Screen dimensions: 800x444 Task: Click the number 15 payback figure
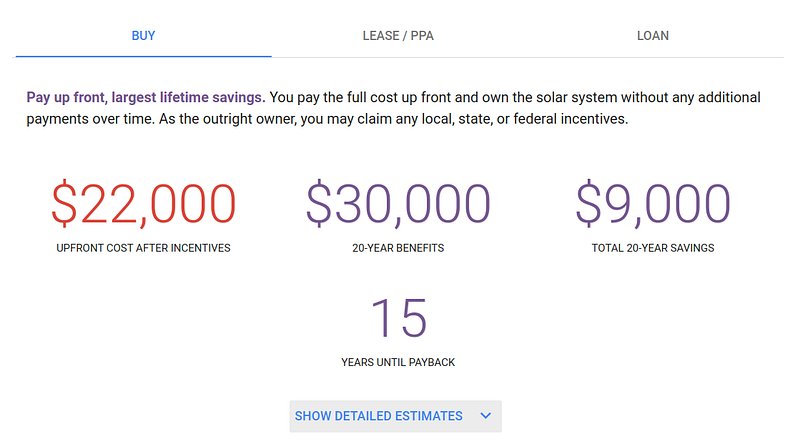pyautogui.click(x=398, y=317)
